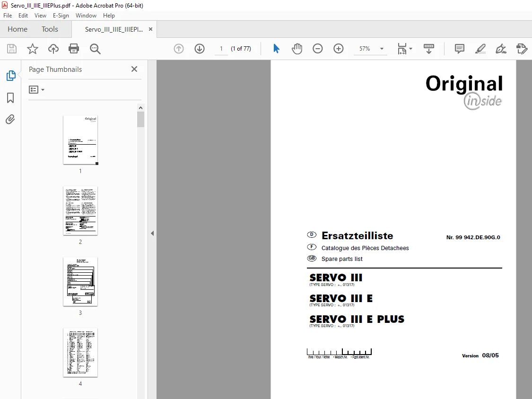Go to previous page arrow
This screenshot has width=532, height=399.
[179, 49]
